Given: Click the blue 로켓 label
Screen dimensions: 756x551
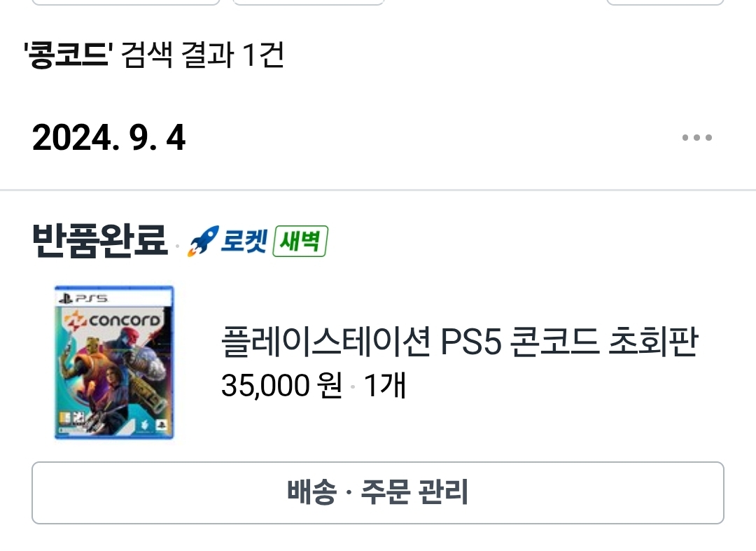Looking at the screenshot, I should pos(244,241).
